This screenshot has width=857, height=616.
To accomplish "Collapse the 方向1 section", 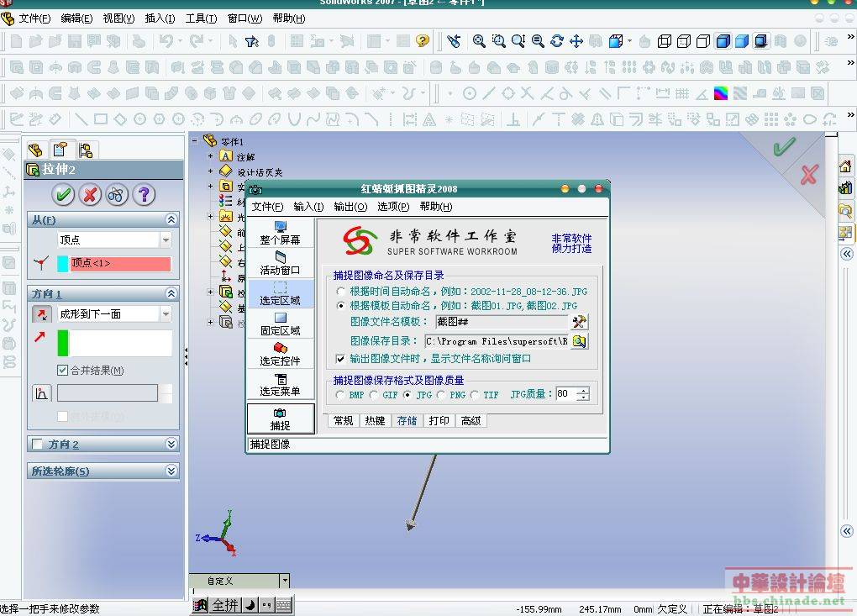I will pos(171,293).
